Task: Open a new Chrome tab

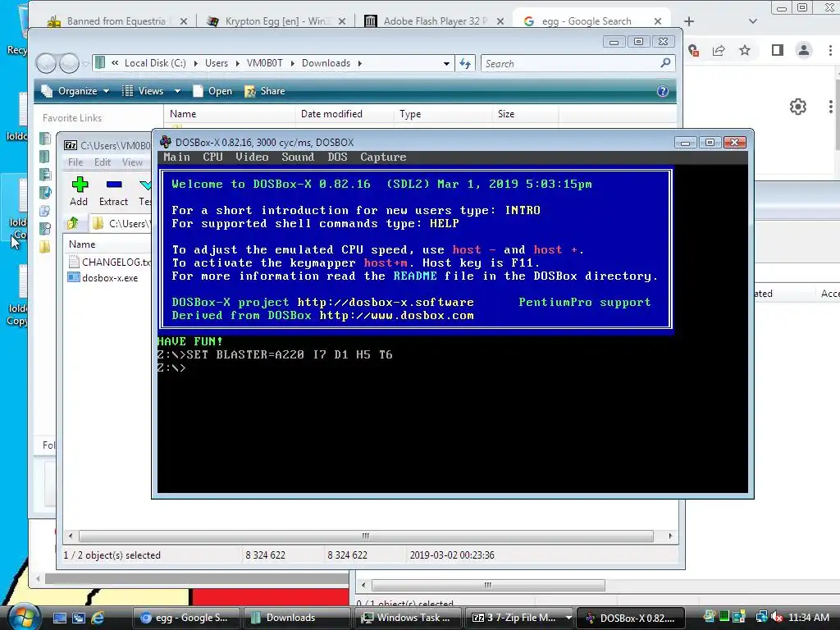Action: point(689,21)
